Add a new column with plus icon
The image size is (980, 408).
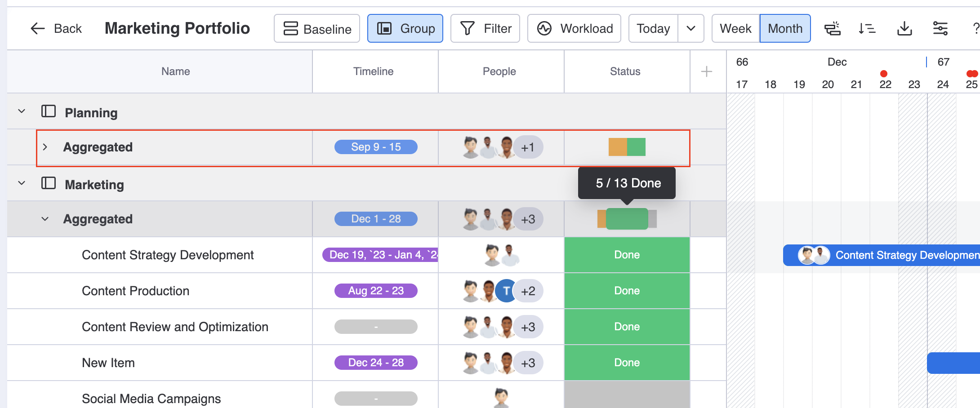point(706,71)
